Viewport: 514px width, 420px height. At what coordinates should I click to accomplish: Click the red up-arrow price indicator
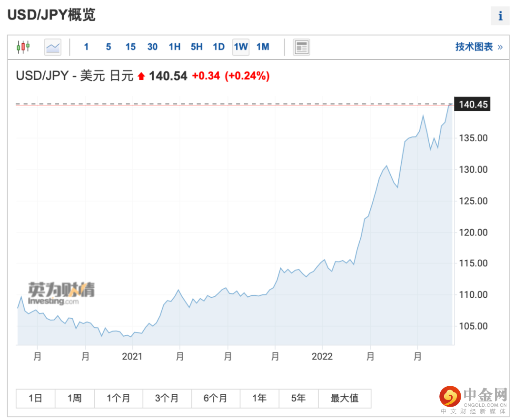pyautogui.click(x=141, y=76)
